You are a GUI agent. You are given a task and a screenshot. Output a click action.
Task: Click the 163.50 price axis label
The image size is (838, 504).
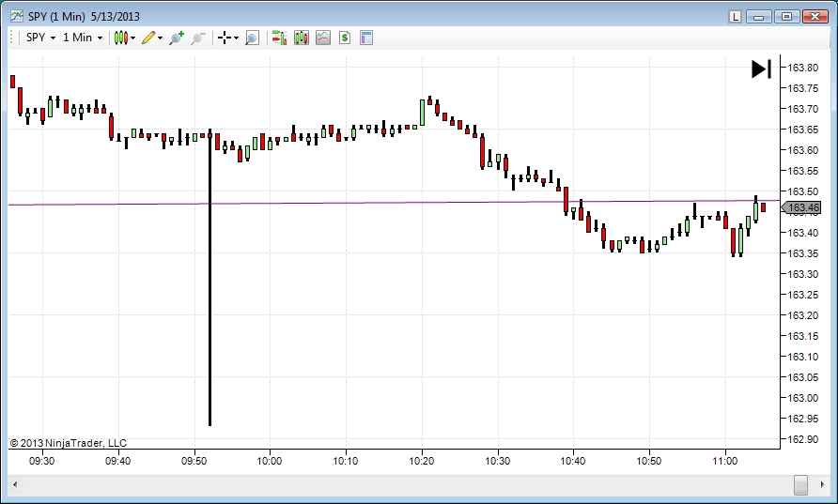(x=803, y=191)
